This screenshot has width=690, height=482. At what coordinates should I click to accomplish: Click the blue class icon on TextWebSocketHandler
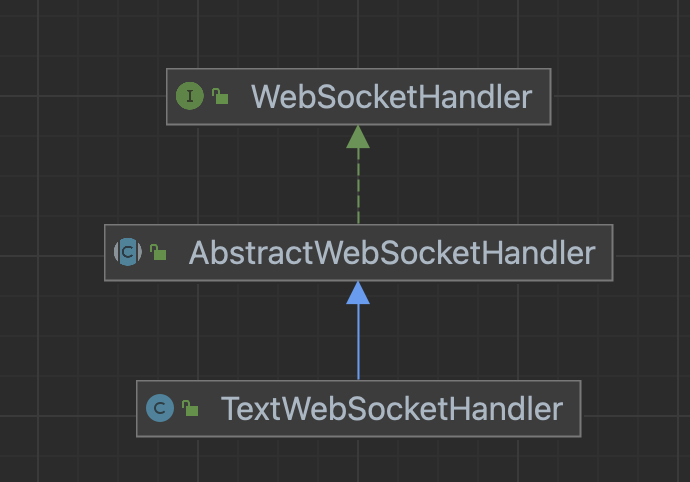pyautogui.click(x=160, y=408)
